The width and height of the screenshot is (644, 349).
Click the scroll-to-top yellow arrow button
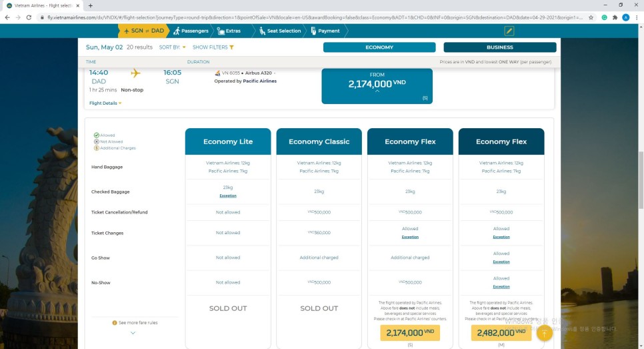tap(544, 334)
